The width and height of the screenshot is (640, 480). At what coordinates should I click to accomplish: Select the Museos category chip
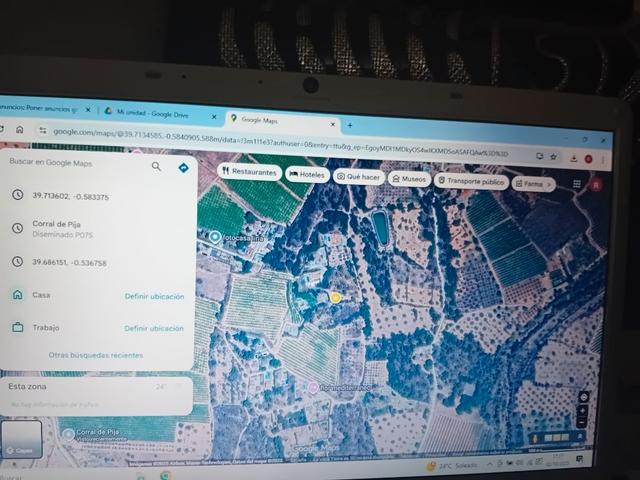coord(408,179)
